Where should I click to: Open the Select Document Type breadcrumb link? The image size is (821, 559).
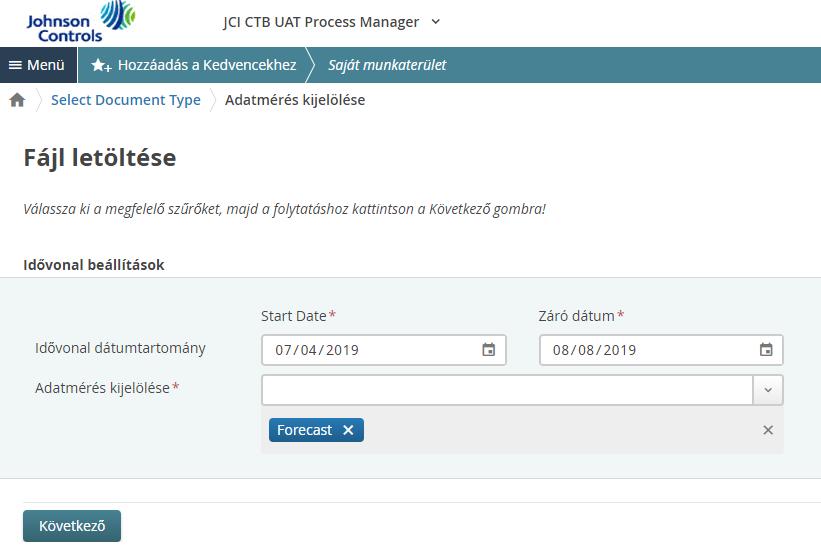click(x=126, y=100)
